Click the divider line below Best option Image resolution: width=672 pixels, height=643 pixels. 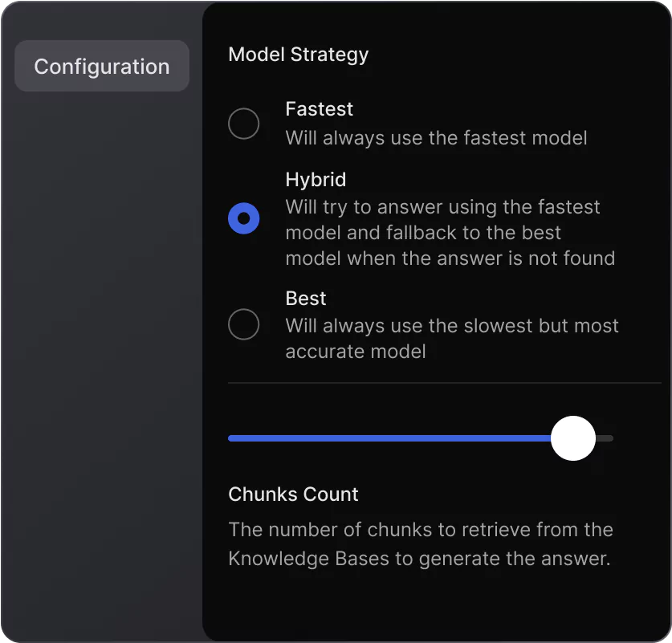pyautogui.click(x=443, y=383)
